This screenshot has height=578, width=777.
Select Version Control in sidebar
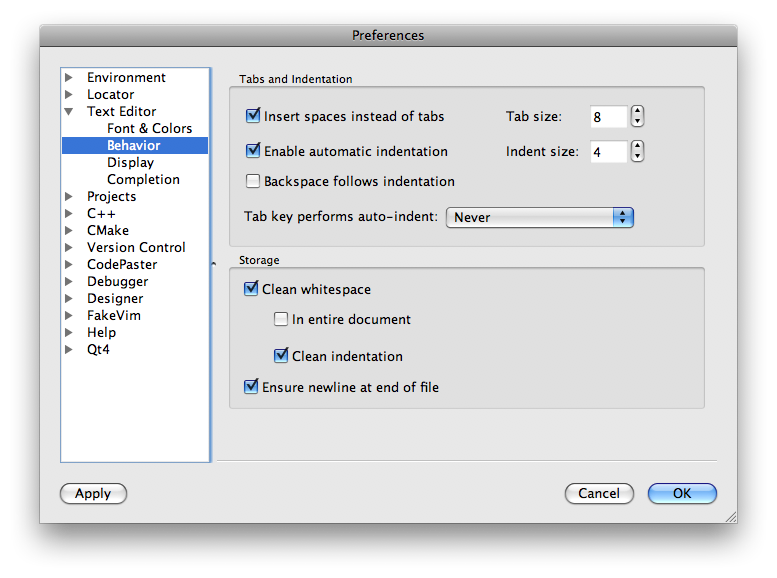(x=136, y=248)
